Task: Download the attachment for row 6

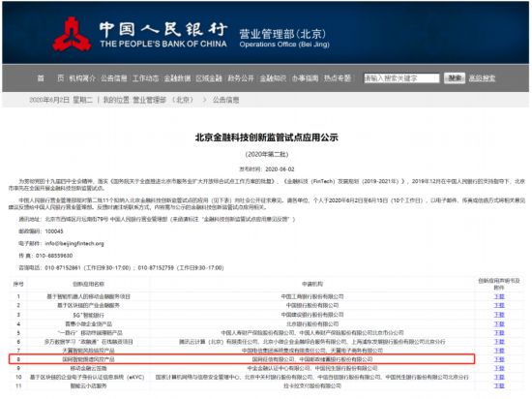Action: pyautogui.click(x=499, y=342)
